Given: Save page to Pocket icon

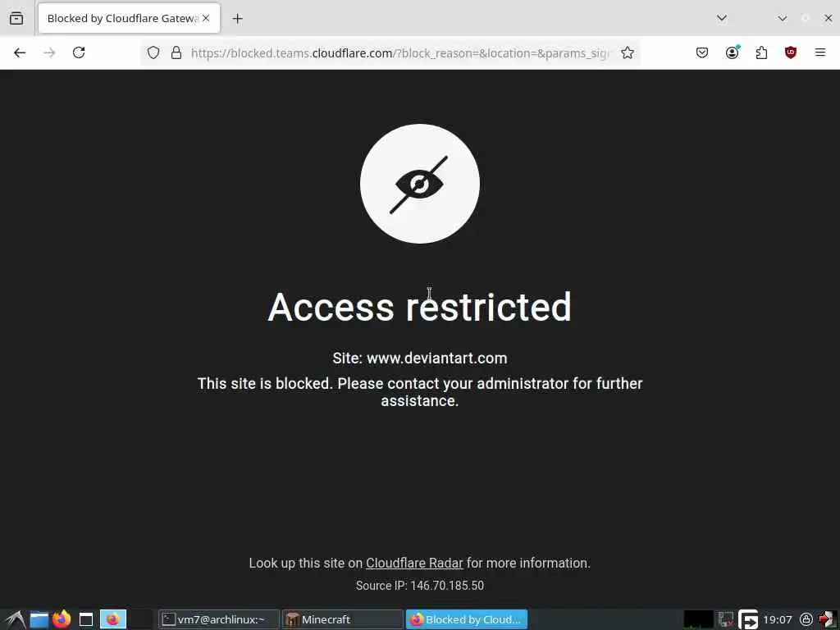Looking at the screenshot, I should click(x=702, y=52).
